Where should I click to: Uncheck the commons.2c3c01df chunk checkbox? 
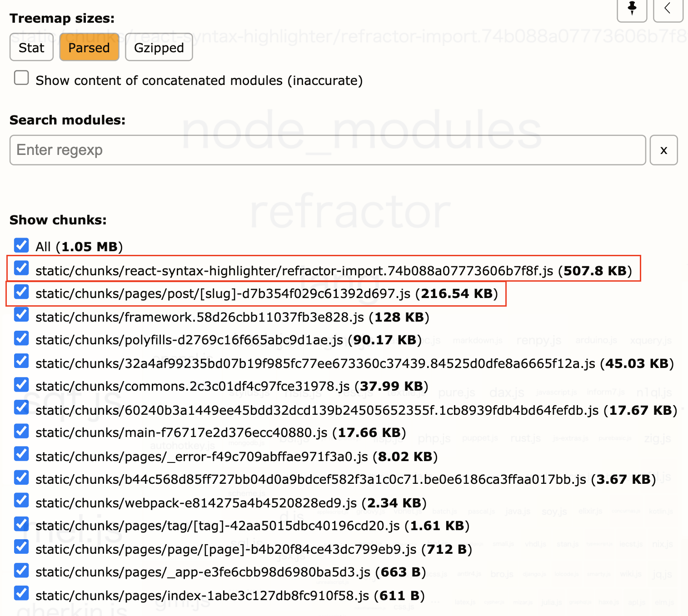(x=21, y=384)
